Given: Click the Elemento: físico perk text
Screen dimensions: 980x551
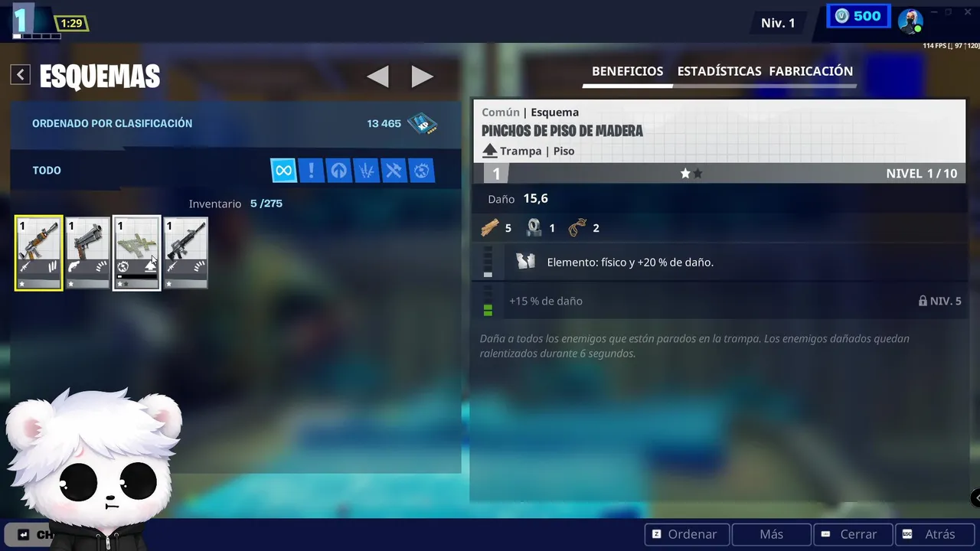Looking at the screenshot, I should coord(630,262).
